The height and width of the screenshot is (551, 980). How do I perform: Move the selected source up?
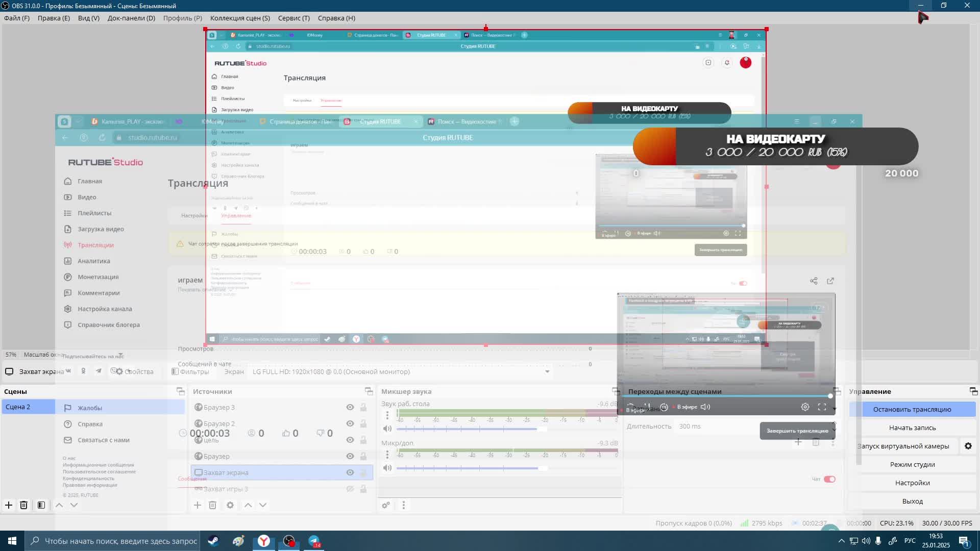point(248,505)
